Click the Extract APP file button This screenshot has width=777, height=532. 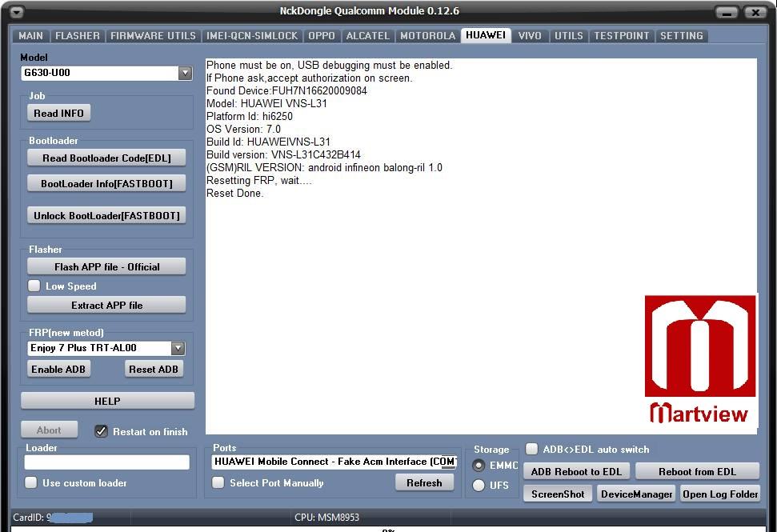(106, 305)
